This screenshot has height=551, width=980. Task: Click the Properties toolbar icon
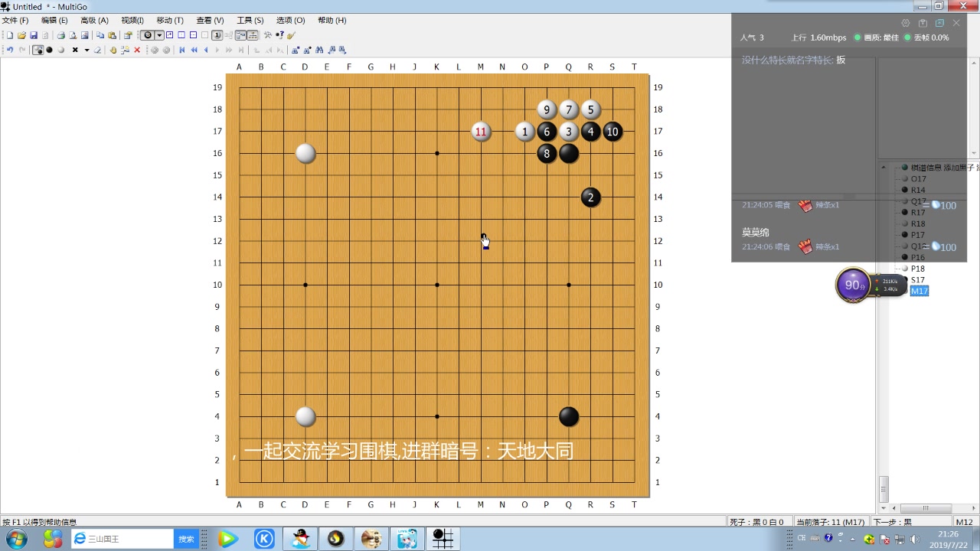(x=128, y=35)
